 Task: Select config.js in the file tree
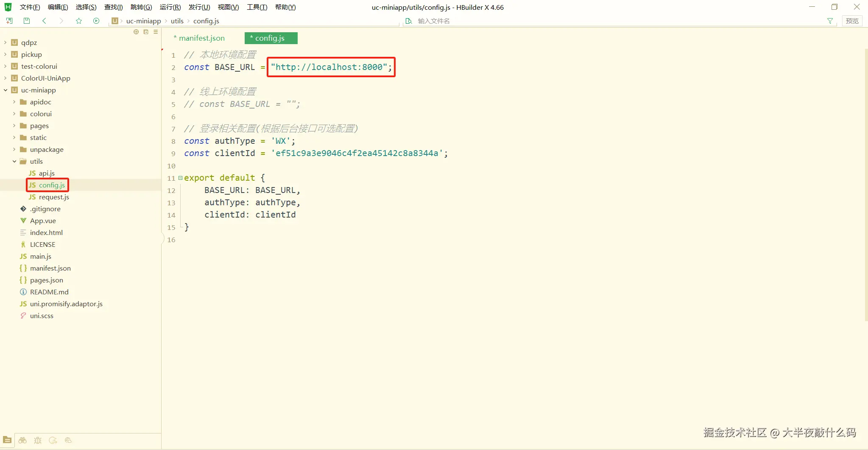[x=52, y=185]
